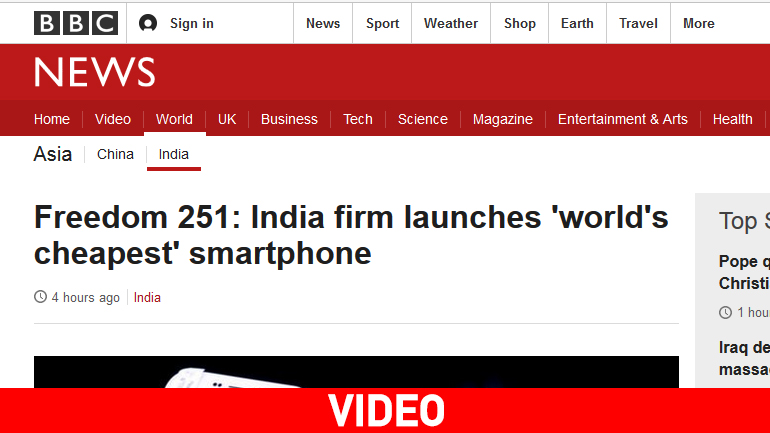770x433 pixels.
Task: Open the Pope top story headline
Action: tap(744, 272)
